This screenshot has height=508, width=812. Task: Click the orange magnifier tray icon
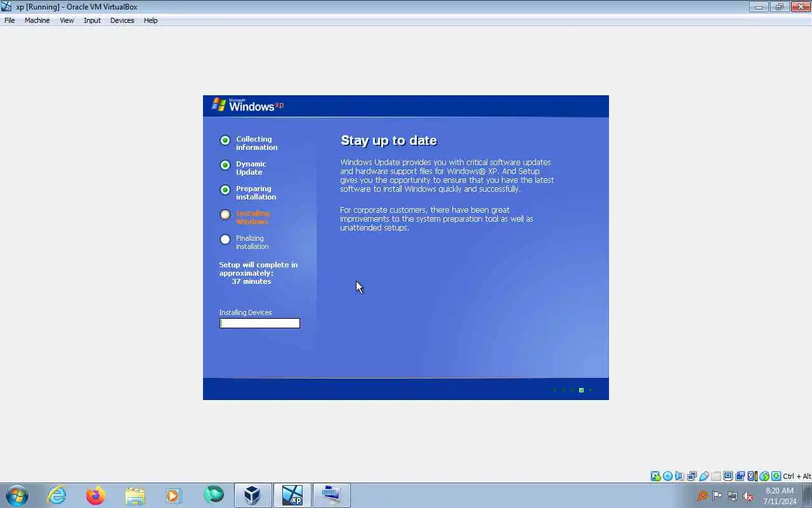pyautogui.click(x=702, y=496)
